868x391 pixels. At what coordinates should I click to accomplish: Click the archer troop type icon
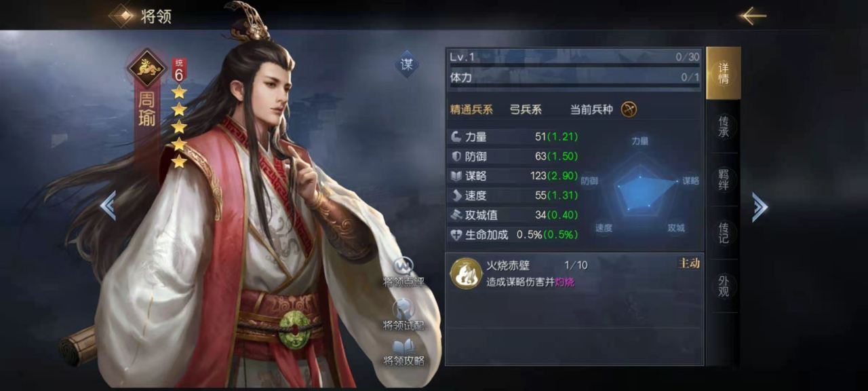coord(629,109)
